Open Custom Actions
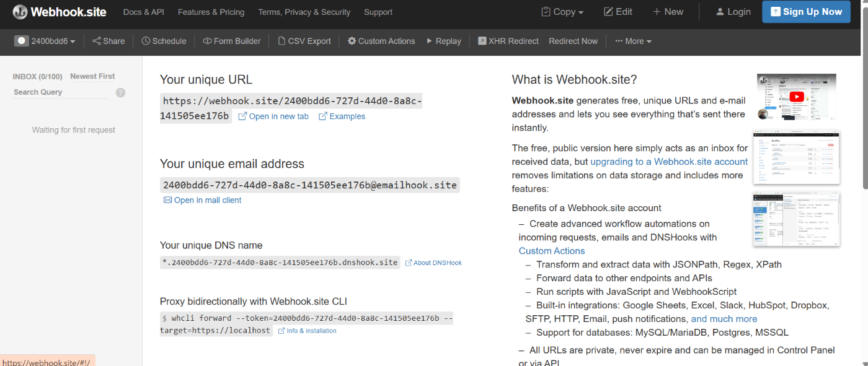 [381, 41]
